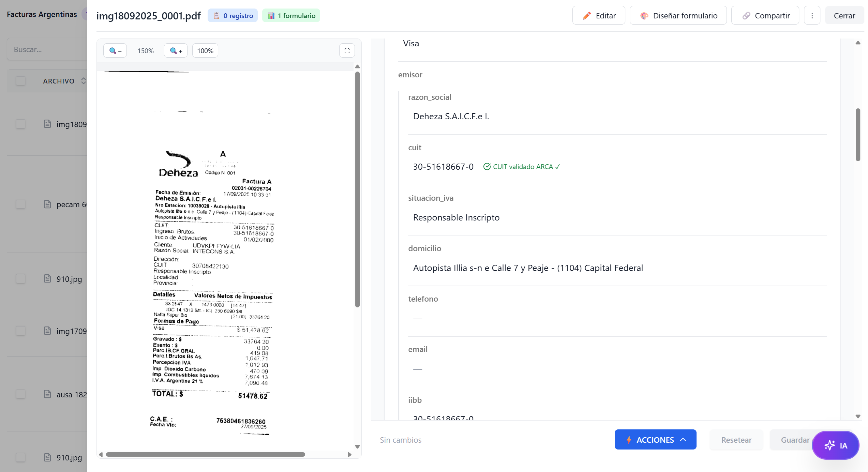
Task: Expand the ACCIONES dropdown
Action: pos(656,440)
